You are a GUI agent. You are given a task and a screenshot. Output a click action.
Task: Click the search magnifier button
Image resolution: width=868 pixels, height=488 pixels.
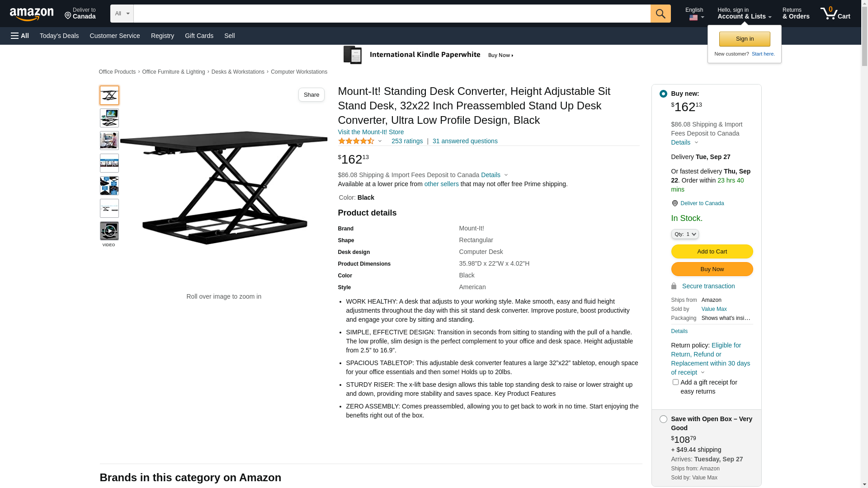[660, 14]
